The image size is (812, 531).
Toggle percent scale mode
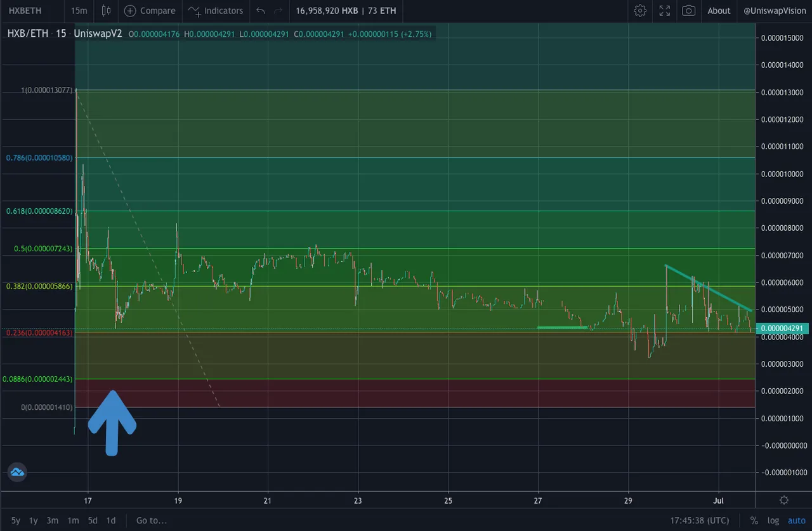754,520
